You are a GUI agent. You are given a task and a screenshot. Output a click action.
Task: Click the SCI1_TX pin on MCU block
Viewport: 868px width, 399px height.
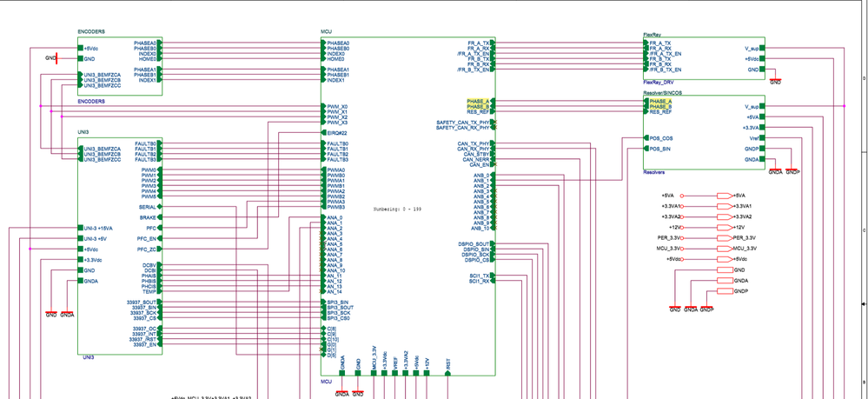point(480,276)
